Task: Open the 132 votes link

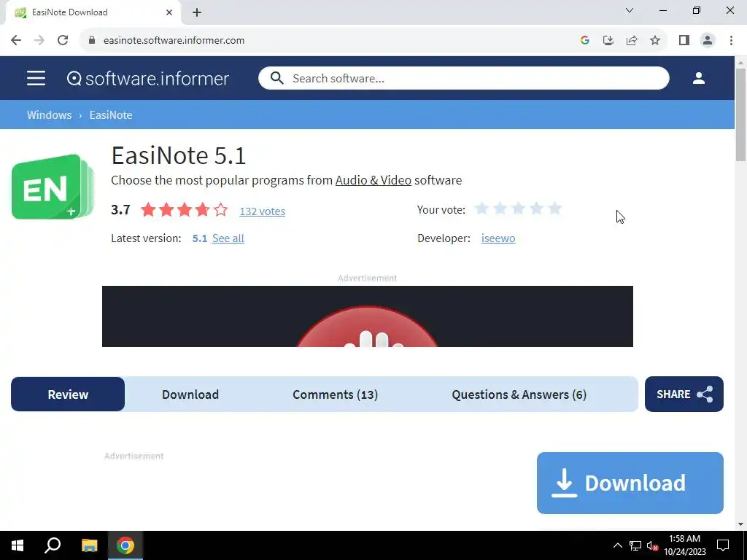Action: [x=262, y=211]
